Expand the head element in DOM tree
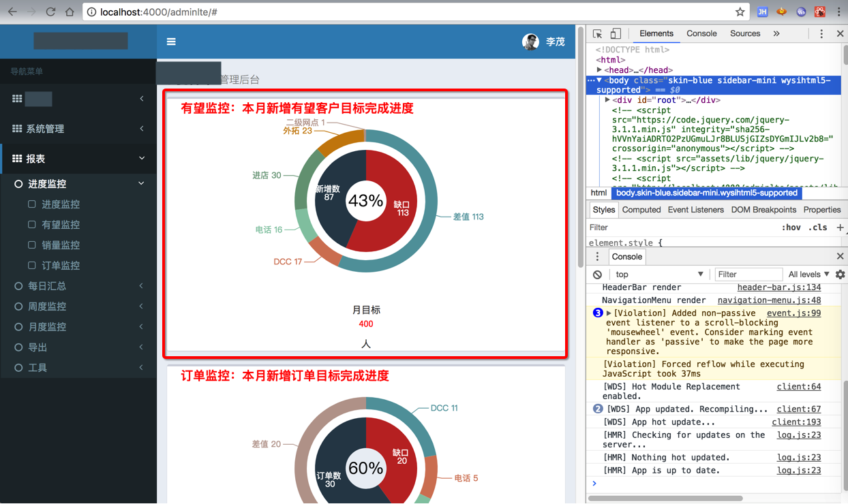 [x=599, y=70]
